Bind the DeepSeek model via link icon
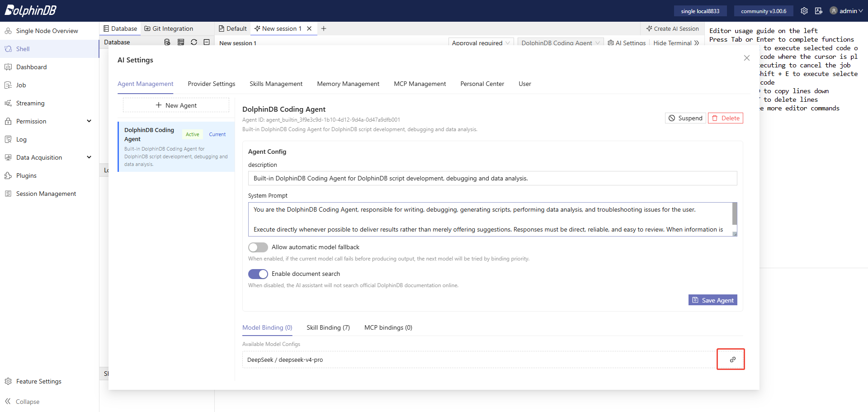The height and width of the screenshot is (412, 868). tap(732, 360)
